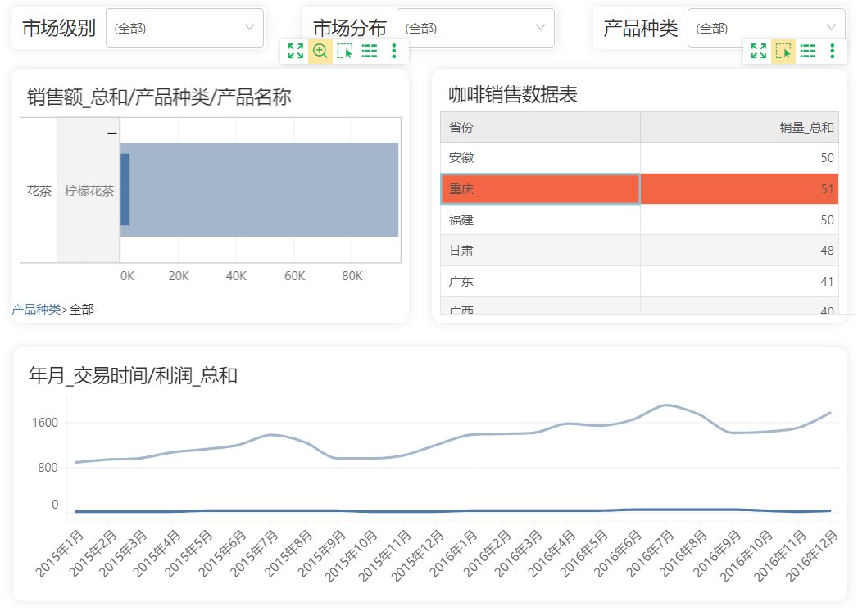Toggle the zoom-in drill tool on the bar chart
Image resolution: width=867 pixels, height=616 pixels.
[320, 52]
